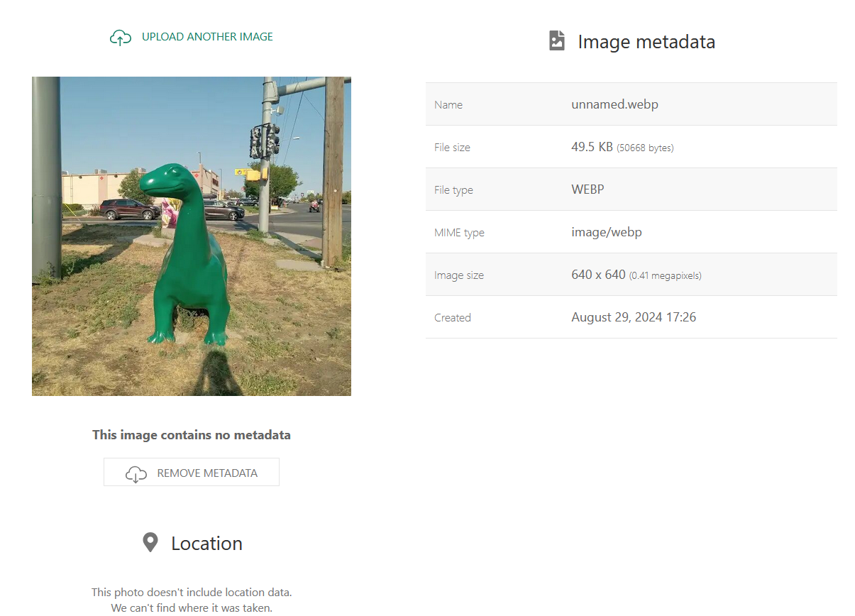Click the green dinosaur image preview
The height and width of the screenshot is (616, 855).
pos(192,236)
